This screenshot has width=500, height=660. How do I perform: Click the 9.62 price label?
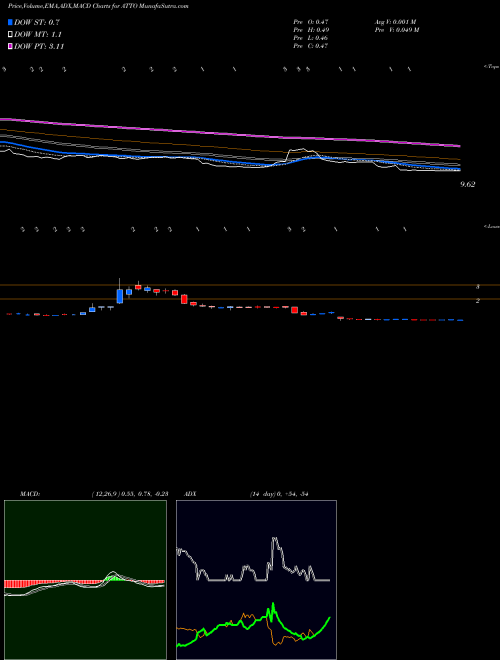[468, 184]
